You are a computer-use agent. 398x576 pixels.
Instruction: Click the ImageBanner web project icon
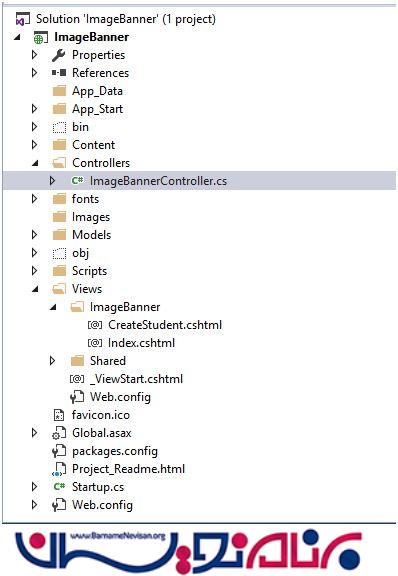(41, 37)
